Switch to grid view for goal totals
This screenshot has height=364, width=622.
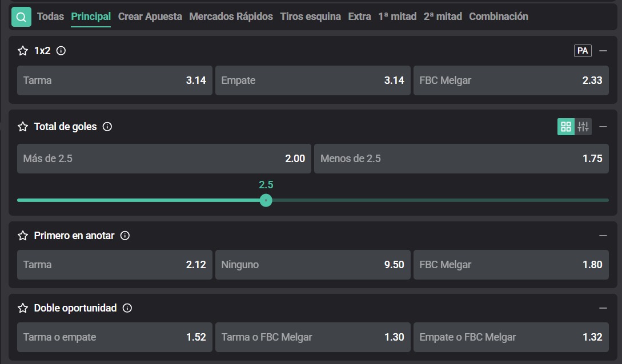(x=565, y=127)
